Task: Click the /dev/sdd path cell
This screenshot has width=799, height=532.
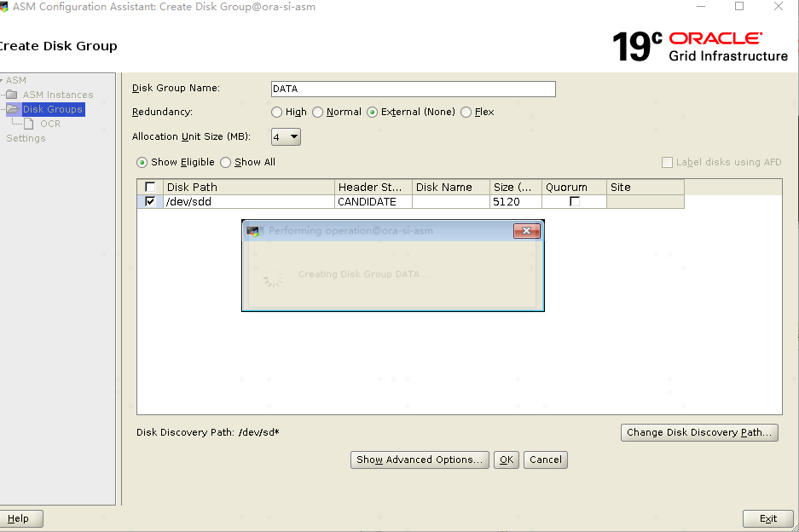Action: [x=249, y=202]
